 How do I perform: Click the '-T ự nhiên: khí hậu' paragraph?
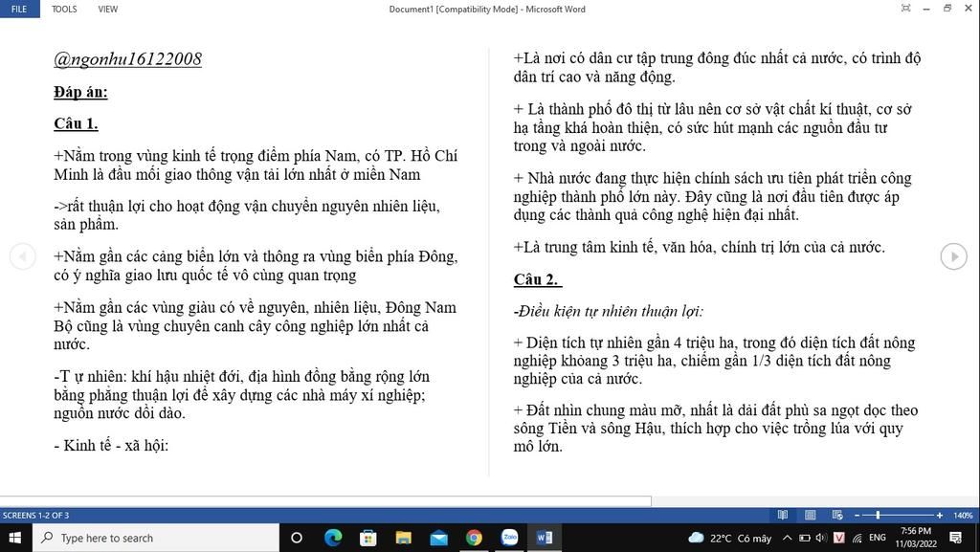241,395
